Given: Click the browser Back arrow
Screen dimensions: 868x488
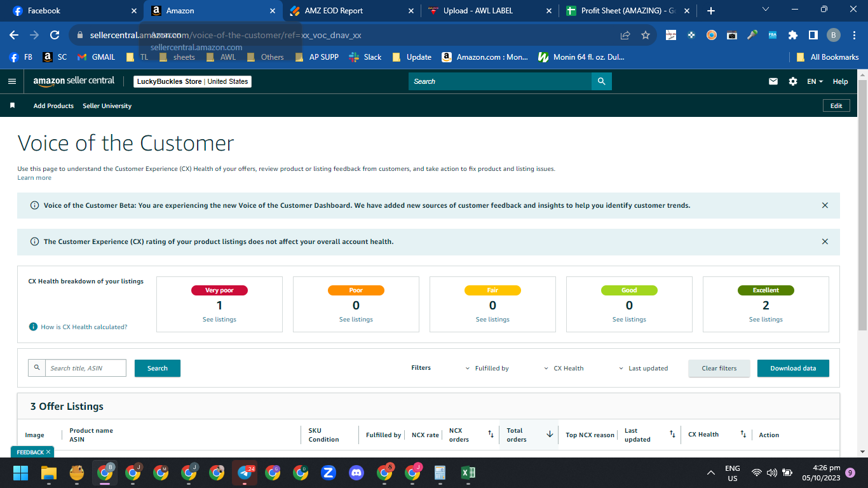Looking at the screenshot, I should [x=14, y=35].
